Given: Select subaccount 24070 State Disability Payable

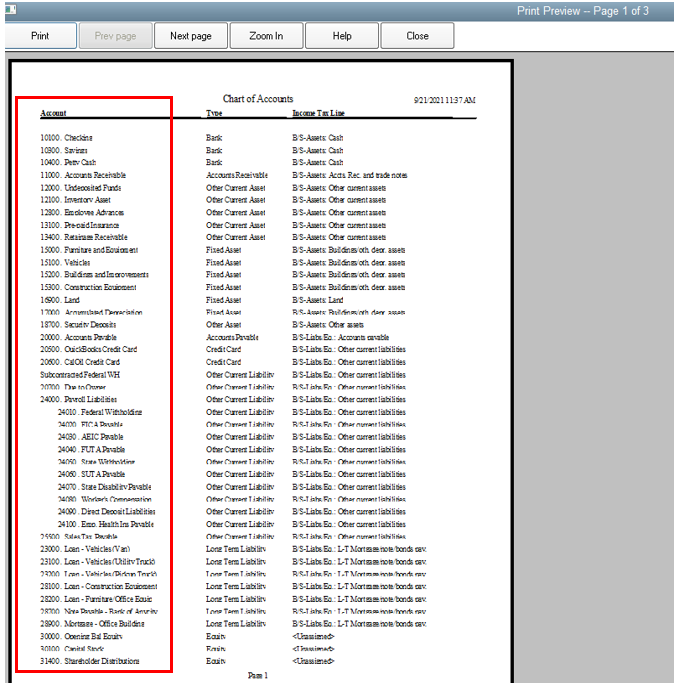Looking at the screenshot, I should point(105,487).
